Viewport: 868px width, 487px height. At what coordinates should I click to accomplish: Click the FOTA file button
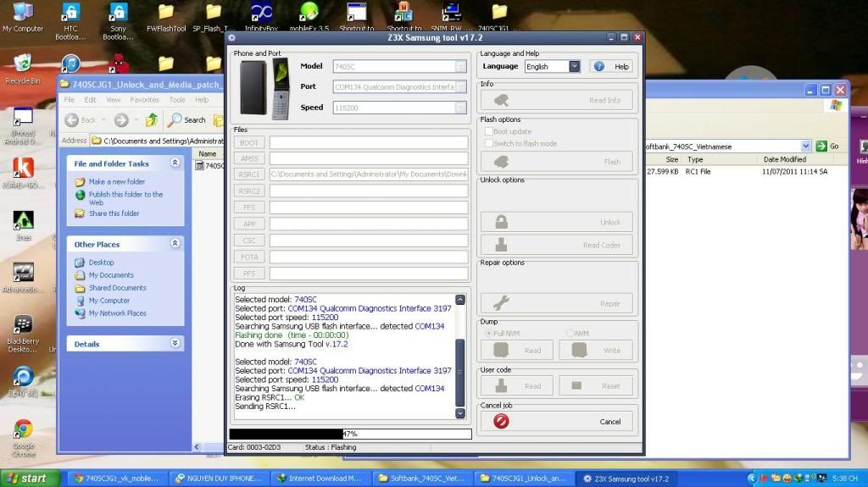pos(249,257)
